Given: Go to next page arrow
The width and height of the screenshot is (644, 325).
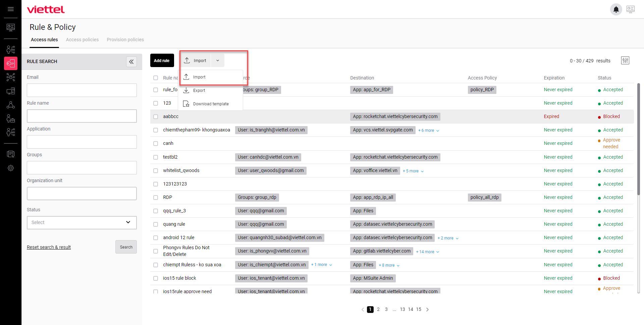Looking at the screenshot, I should 427,310.
